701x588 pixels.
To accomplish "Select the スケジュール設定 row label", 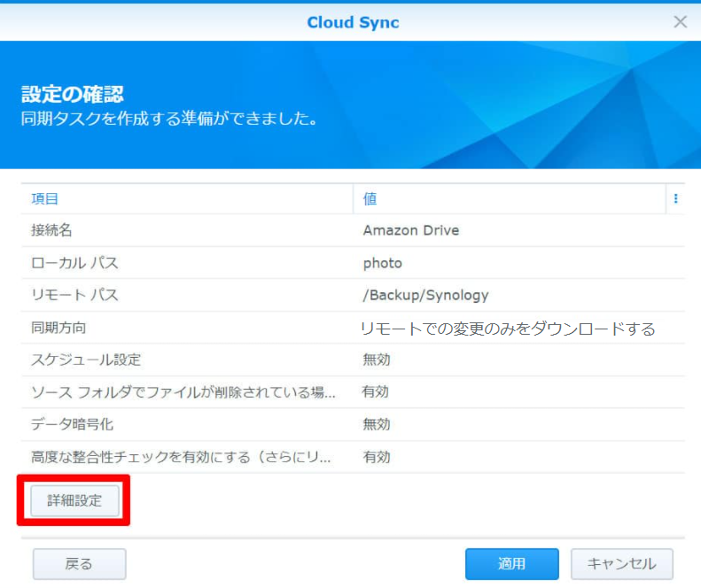I will [86, 360].
